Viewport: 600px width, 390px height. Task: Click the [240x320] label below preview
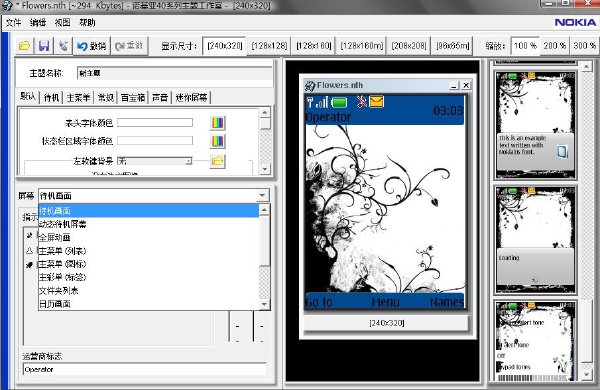pos(386,323)
